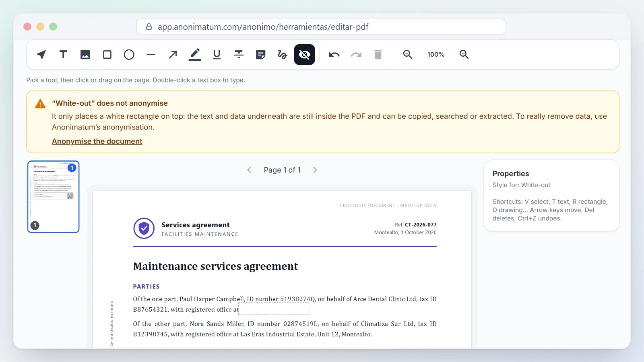Image resolution: width=644 pixels, height=362 pixels.
Task: Undo the last action
Action: (334, 55)
